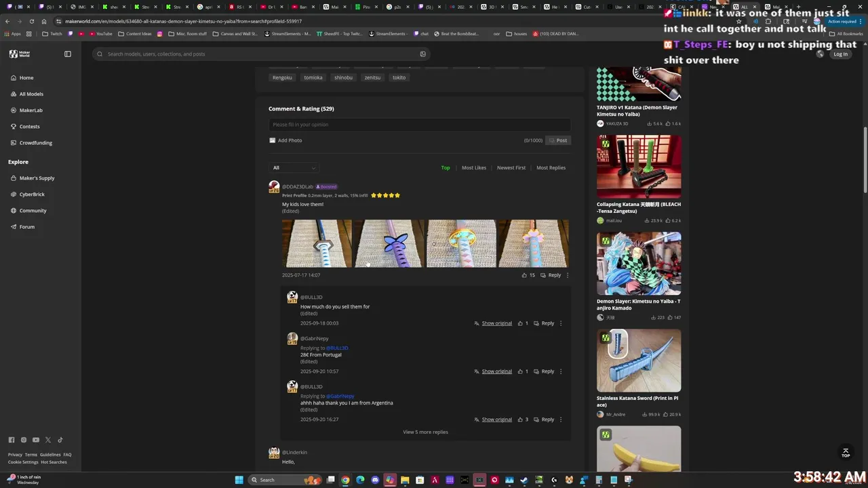Image resolution: width=868 pixels, height=488 pixels.
Task: Click the MakerWorld search box
Action: click(x=261, y=54)
